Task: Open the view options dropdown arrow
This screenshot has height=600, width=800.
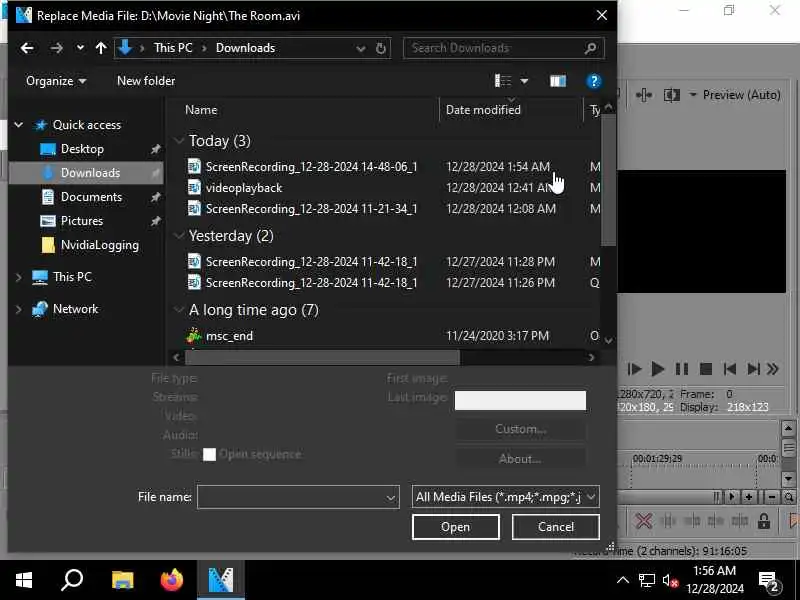Action: 524,81
